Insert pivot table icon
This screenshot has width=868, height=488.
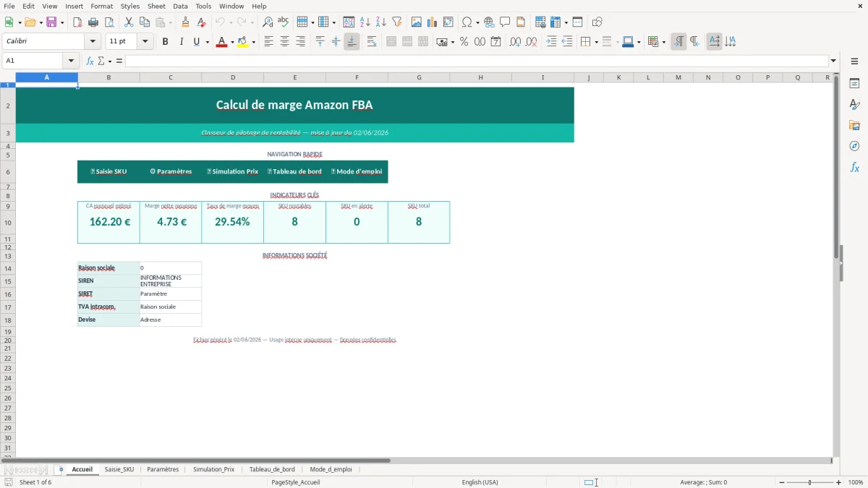pyautogui.click(x=448, y=22)
